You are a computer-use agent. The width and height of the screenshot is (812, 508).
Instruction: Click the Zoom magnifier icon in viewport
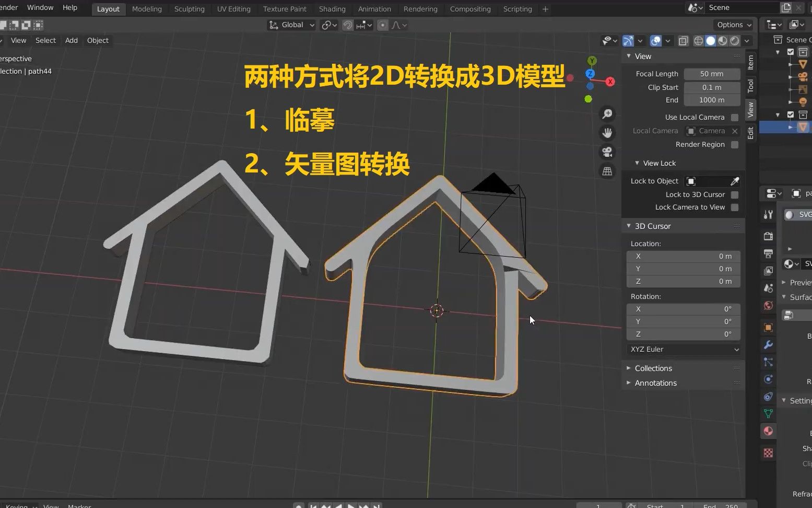click(x=607, y=113)
